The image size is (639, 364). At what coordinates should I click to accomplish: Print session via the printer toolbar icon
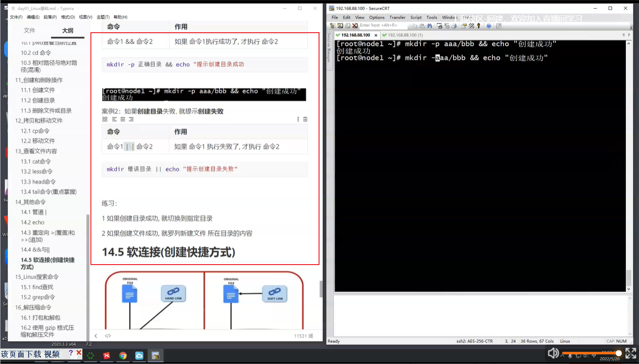[x=454, y=25]
